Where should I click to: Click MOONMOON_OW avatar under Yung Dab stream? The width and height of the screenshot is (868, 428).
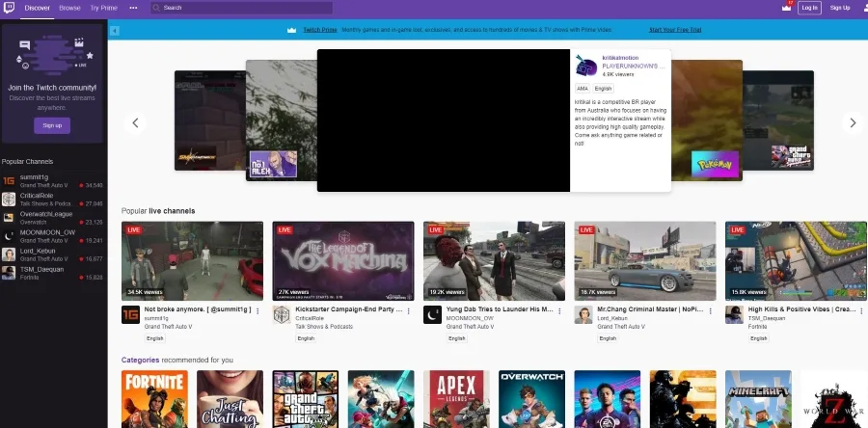432,314
